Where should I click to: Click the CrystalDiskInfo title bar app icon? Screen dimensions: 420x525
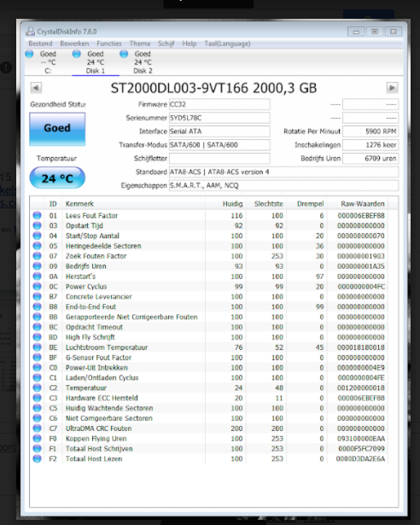pos(30,32)
